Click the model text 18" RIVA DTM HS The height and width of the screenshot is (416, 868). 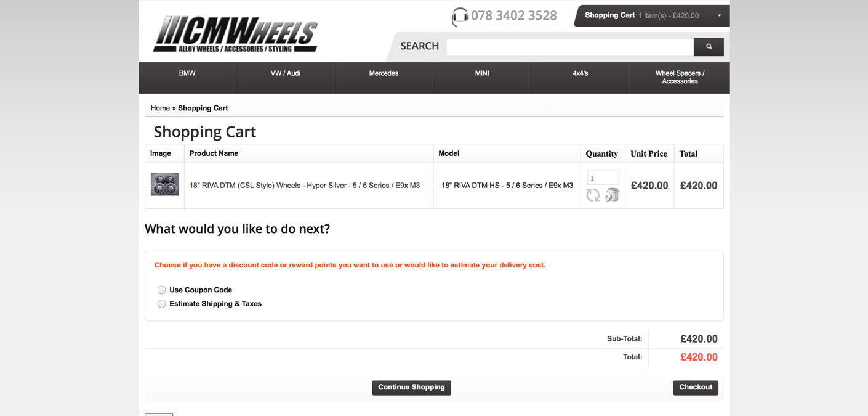[x=507, y=186]
